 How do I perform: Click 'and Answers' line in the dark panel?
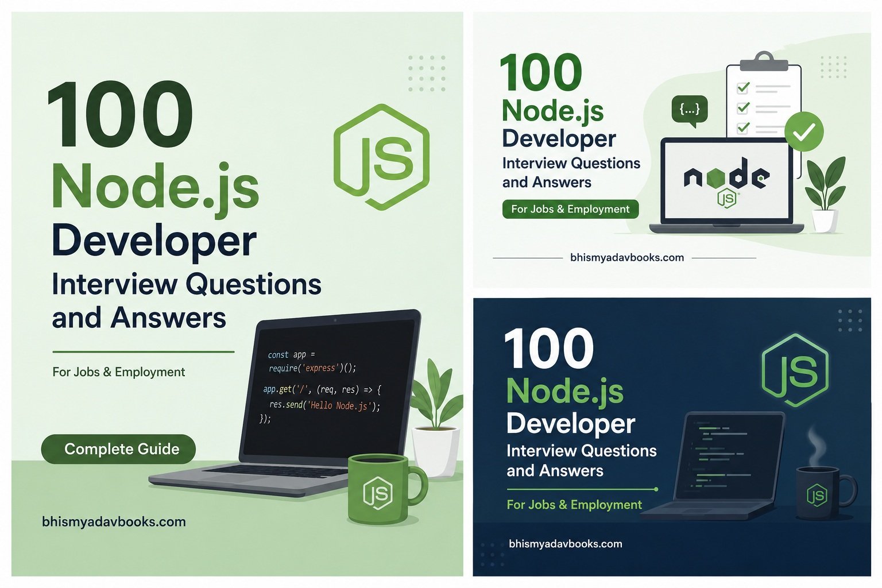coord(555,471)
